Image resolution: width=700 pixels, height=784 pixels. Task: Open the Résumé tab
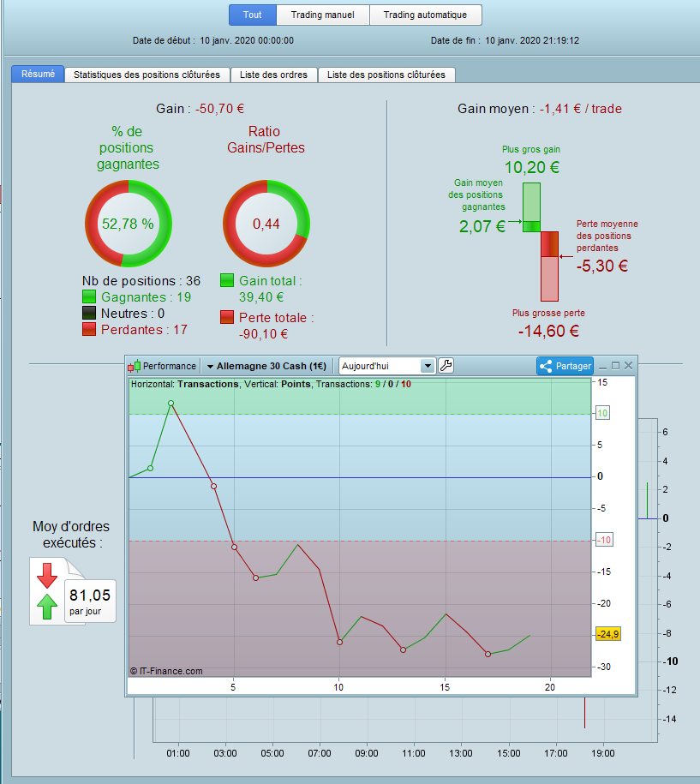[x=38, y=74]
